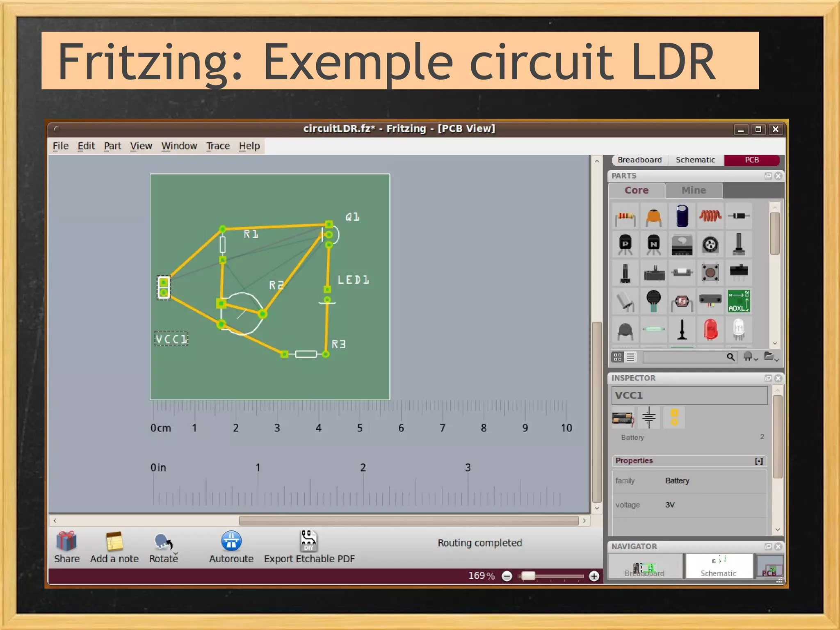Click the canvas vertical scrollbar thumb
The height and width of the screenshot is (630, 840).
597,412
